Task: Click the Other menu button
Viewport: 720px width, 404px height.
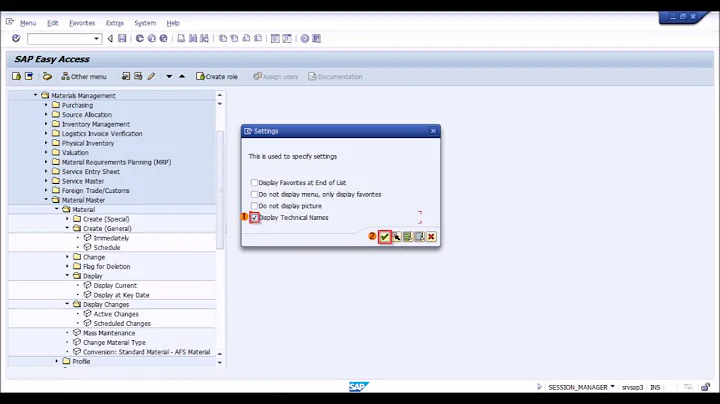Action: point(84,77)
